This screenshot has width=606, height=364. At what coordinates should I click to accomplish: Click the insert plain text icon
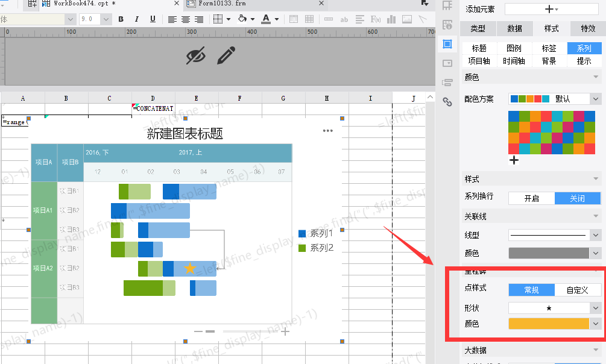coord(329,19)
